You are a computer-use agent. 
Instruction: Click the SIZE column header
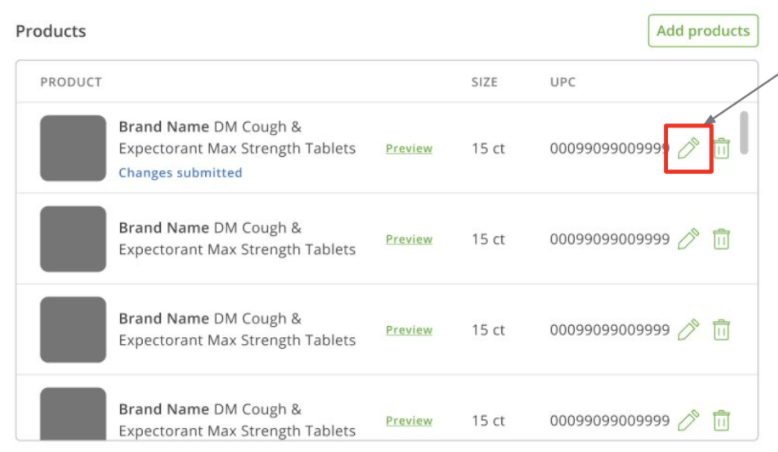[484, 82]
